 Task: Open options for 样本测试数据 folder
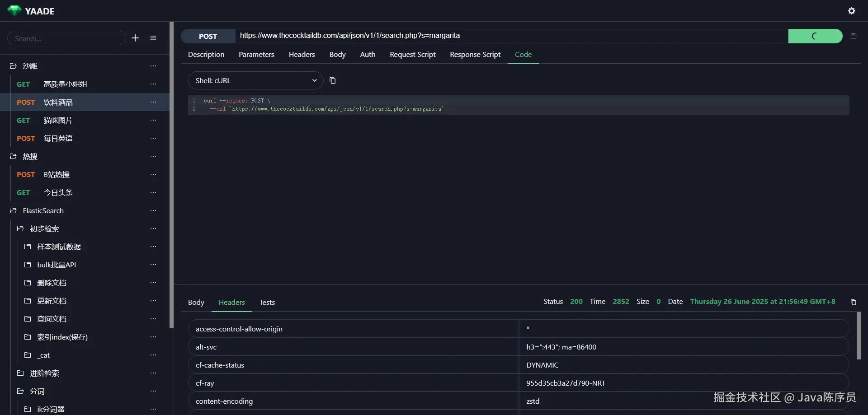(x=153, y=247)
